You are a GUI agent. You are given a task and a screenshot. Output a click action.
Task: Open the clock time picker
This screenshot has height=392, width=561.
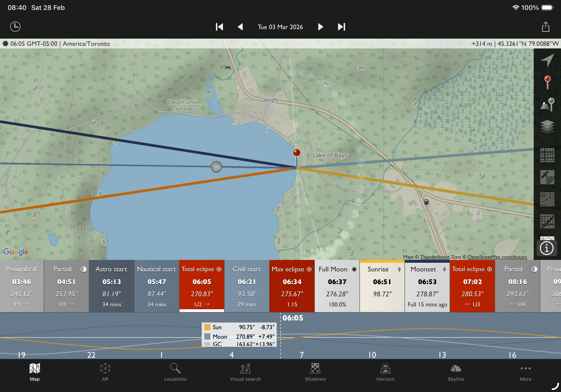15,27
